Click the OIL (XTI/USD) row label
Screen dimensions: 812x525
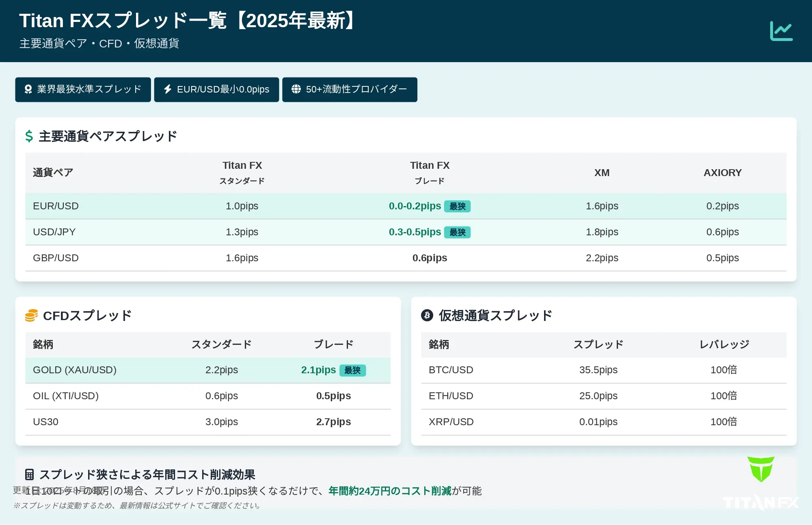tap(66, 396)
